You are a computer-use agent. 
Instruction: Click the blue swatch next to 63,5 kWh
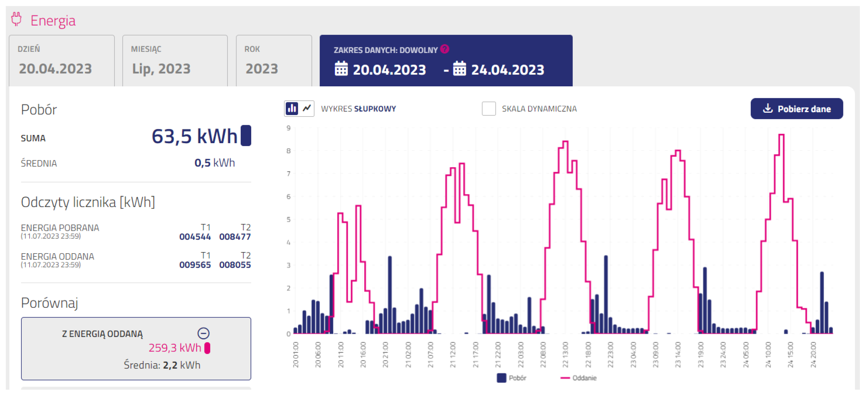pyautogui.click(x=246, y=136)
